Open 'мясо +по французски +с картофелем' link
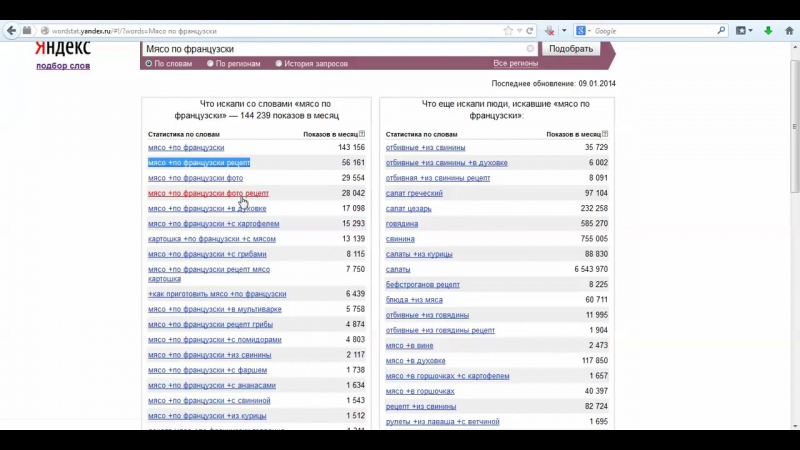 click(x=213, y=223)
